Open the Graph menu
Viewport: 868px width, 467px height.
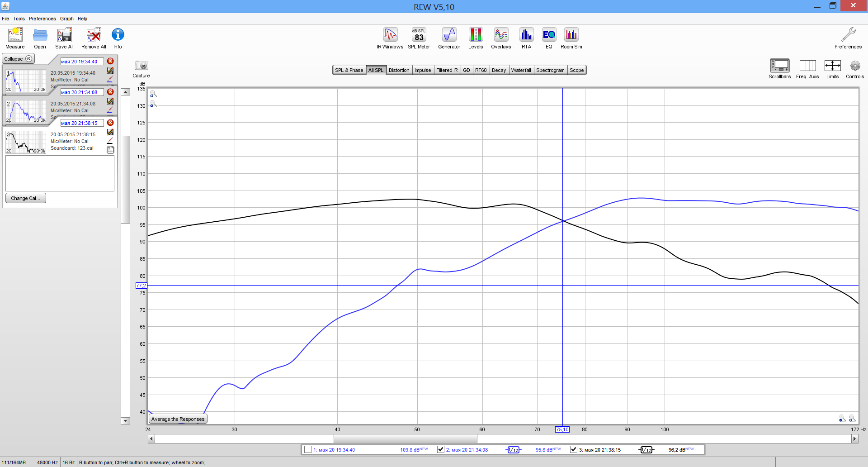tap(67, 19)
